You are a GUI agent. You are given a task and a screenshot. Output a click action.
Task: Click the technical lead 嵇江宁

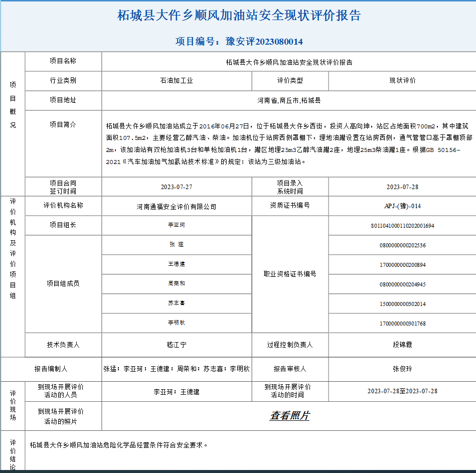point(177,345)
